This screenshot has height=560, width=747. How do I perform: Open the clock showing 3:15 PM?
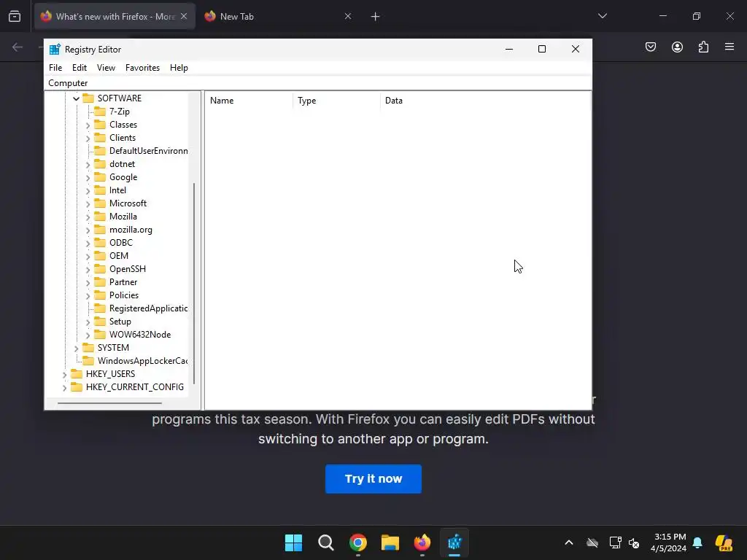(670, 542)
